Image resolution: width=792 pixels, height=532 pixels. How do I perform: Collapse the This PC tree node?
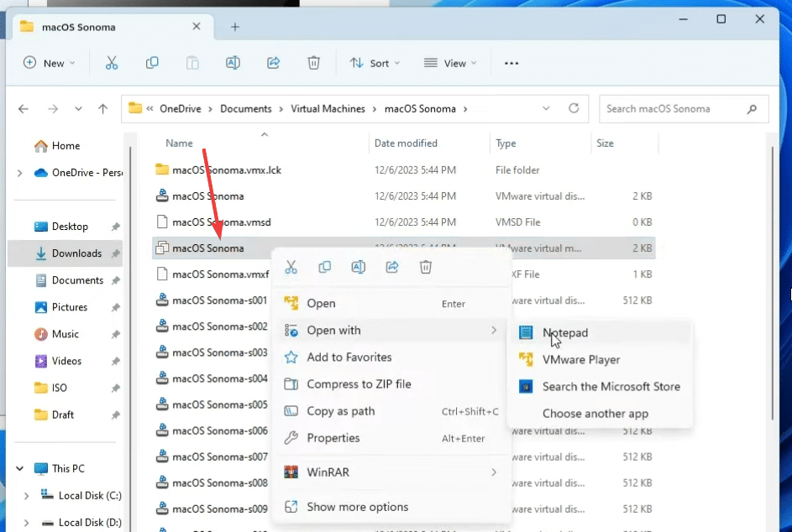[19, 468]
